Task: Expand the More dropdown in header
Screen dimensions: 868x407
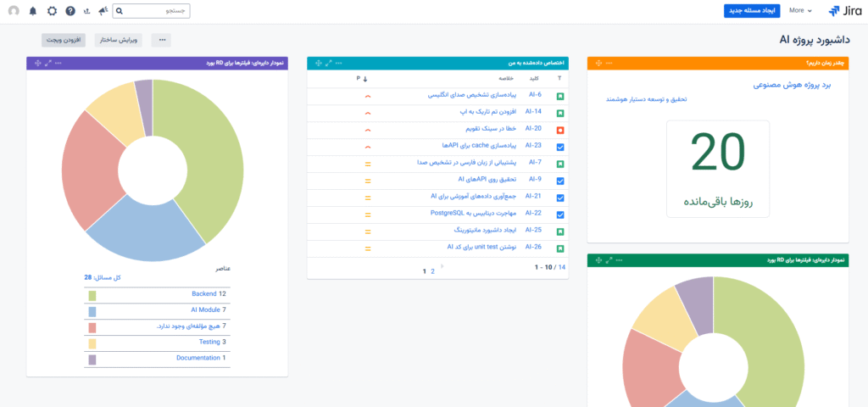Action: 800,10
